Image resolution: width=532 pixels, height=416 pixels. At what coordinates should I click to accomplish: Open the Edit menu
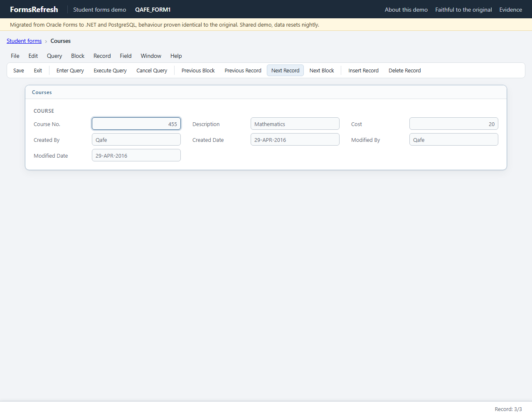[x=33, y=56]
